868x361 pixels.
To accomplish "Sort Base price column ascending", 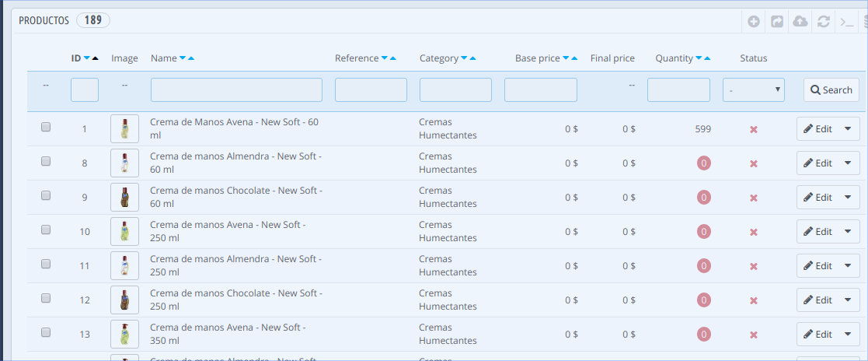I will [x=575, y=58].
